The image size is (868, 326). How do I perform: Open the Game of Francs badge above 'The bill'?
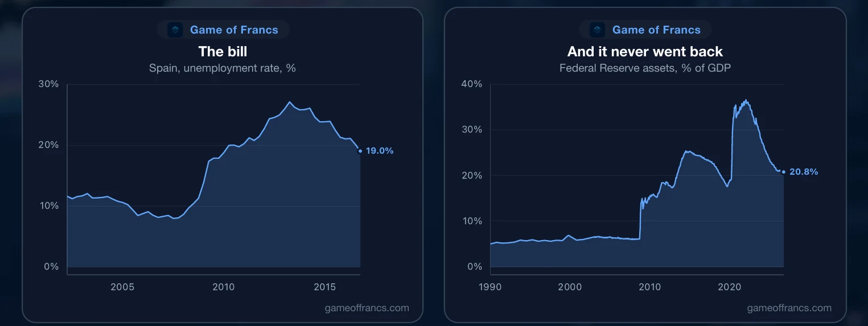click(x=223, y=30)
